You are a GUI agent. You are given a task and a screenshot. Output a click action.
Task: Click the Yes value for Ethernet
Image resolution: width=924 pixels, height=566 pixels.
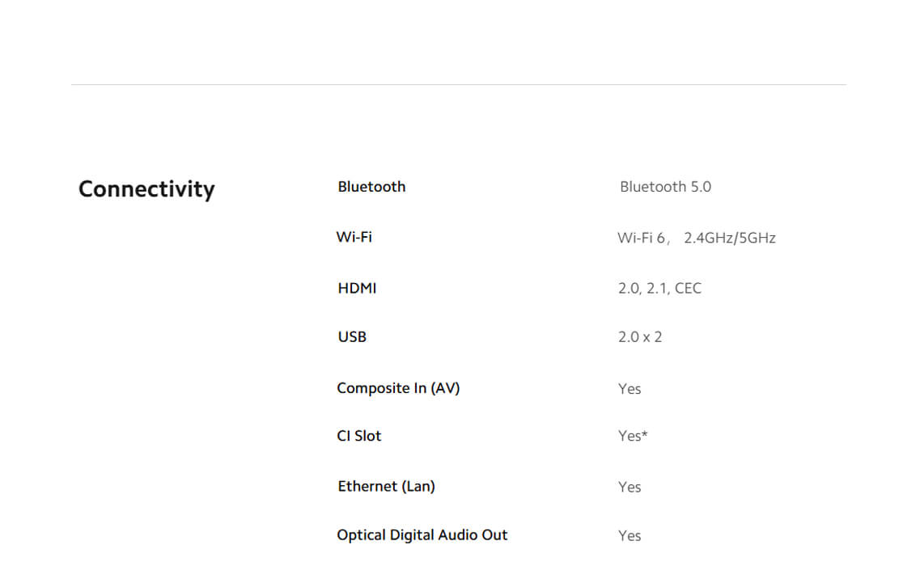629,487
